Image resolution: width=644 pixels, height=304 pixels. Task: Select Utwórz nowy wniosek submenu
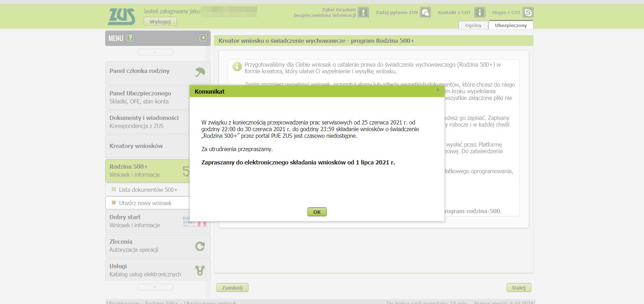(x=147, y=203)
